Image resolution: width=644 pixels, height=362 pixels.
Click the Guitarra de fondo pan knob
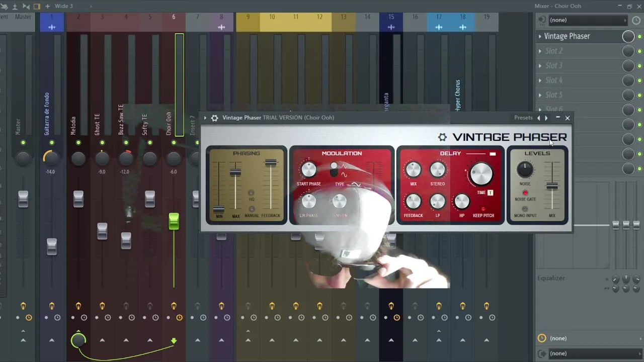[x=51, y=158]
